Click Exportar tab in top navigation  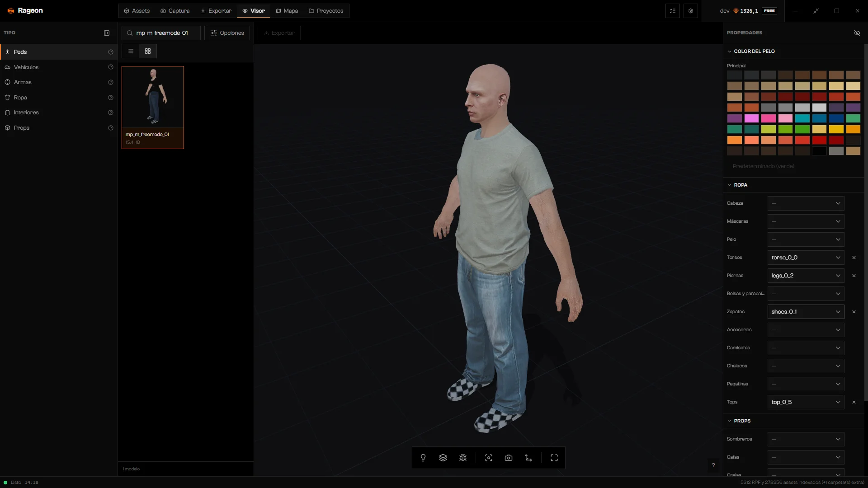[216, 11]
